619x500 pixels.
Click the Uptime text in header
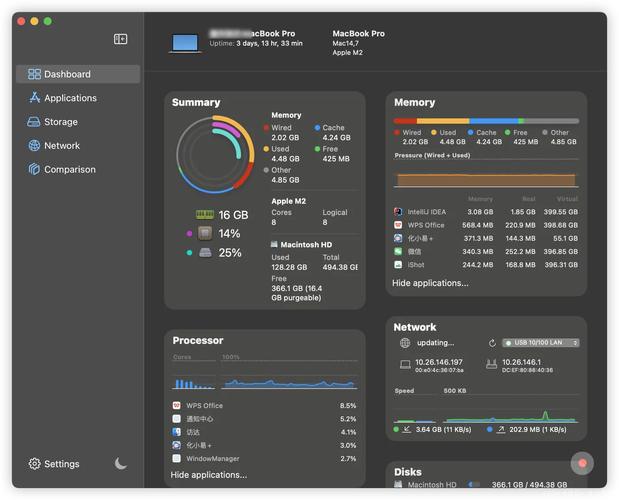(x=256, y=43)
